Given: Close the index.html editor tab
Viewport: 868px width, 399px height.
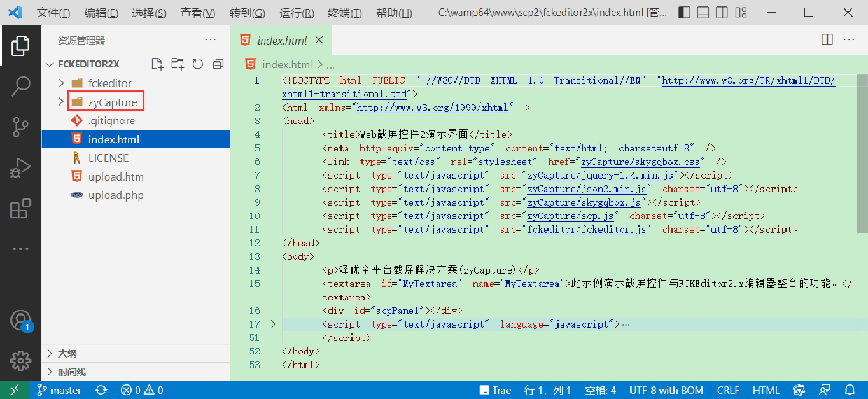Looking at the screenshot, I should click(x=319, y=40).
